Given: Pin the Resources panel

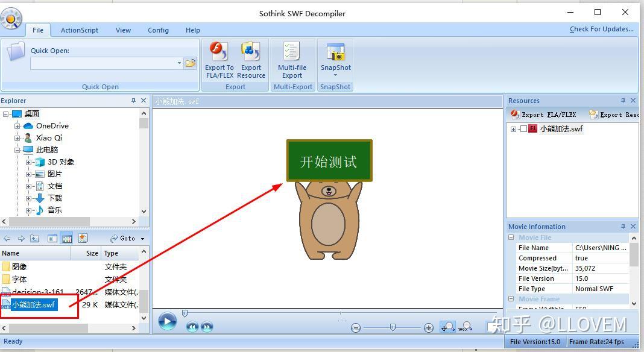Looking at the screenshot, I should tap(623, 101).
